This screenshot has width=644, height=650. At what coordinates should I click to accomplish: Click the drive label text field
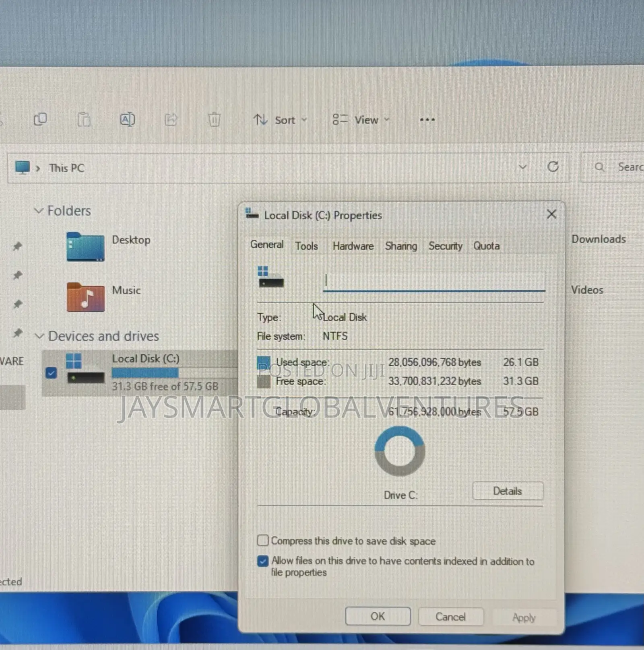pos(434,281)
